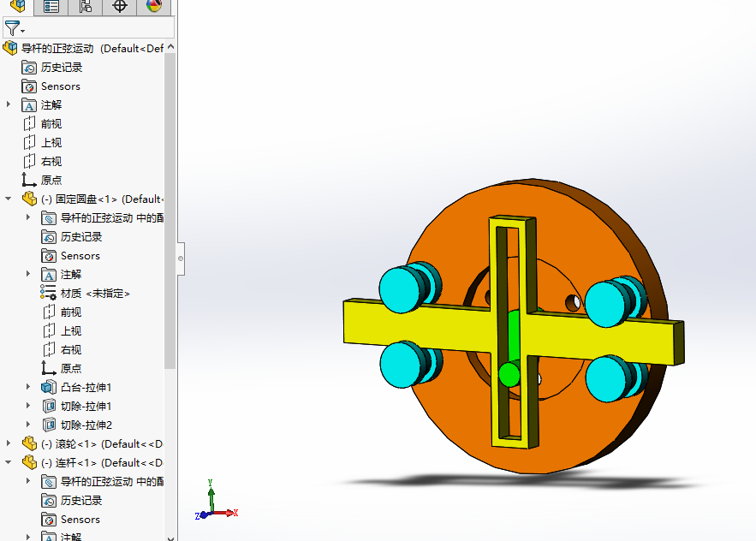This screenshot has width=756, height=541.
Task: Click Sensors icon under 固定圆盘
Action: pyautogui.click(x=49, y=256)
